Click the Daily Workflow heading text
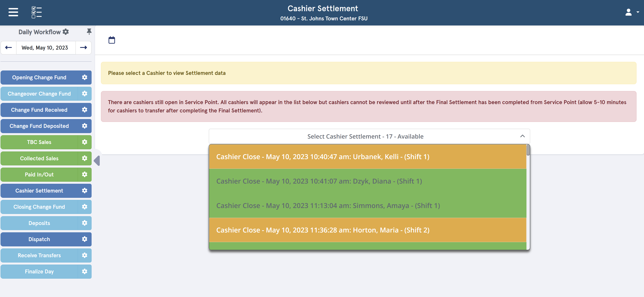Image resolution: width=644 pixels, height=297 pixels. [x=40, y=32]
